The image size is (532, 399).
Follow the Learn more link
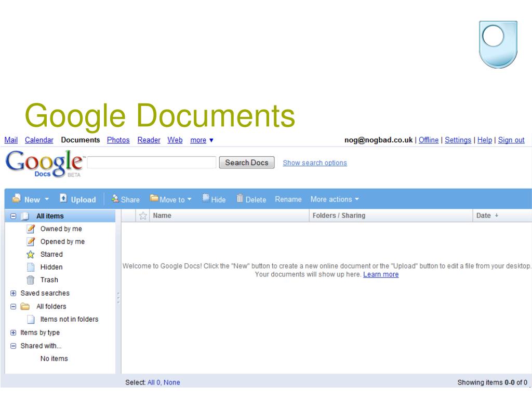[x=381, y=274]
